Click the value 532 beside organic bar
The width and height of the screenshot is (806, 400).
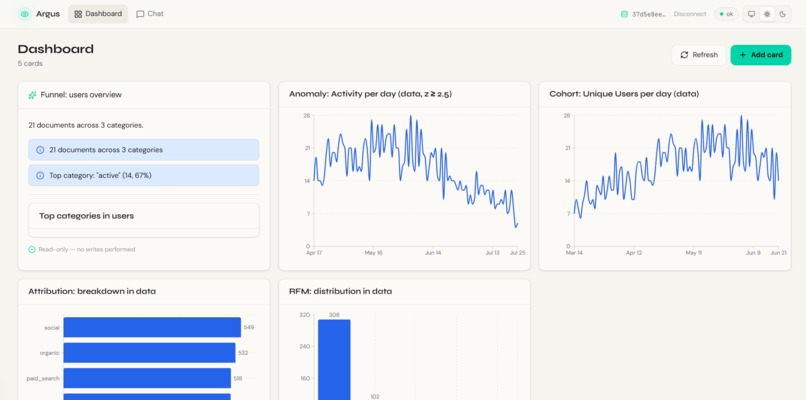pyautogui.click(x=243, y=353)
